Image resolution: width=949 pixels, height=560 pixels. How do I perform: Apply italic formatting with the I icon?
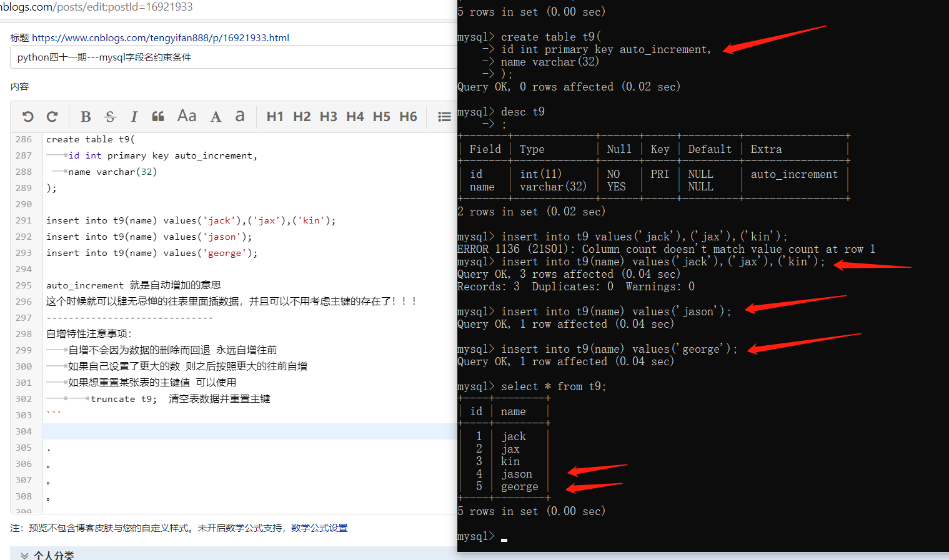click(x=134, y=117)
